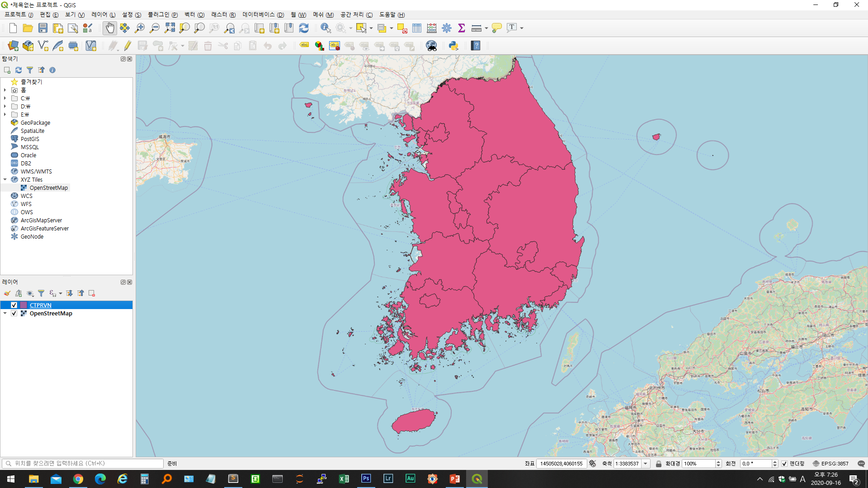The image size is (868, 488).
Task: Collapse the XYZ Tiles tree node
Action: (x=5, y=180)
